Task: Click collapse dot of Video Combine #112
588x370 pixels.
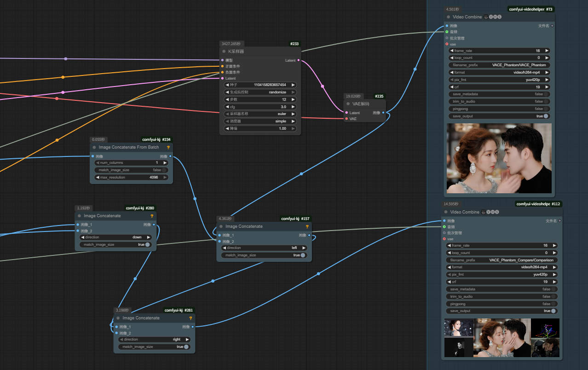Action: tap(446, 212)
